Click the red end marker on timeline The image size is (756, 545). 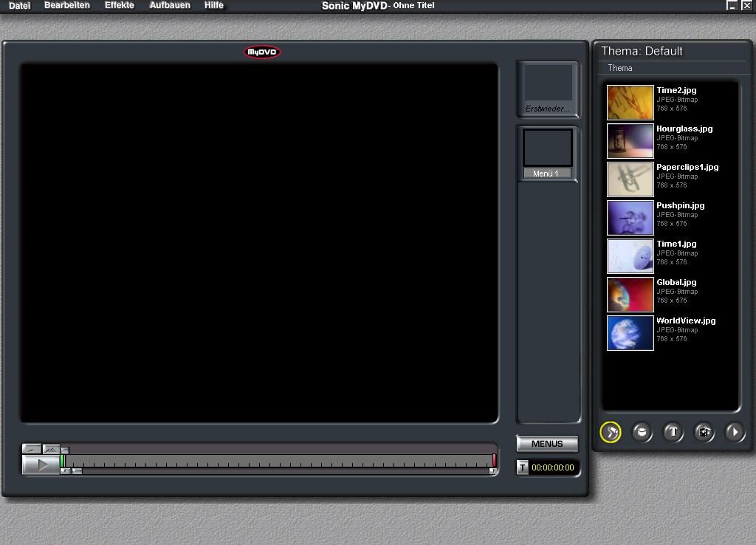[x=494, y=460]
